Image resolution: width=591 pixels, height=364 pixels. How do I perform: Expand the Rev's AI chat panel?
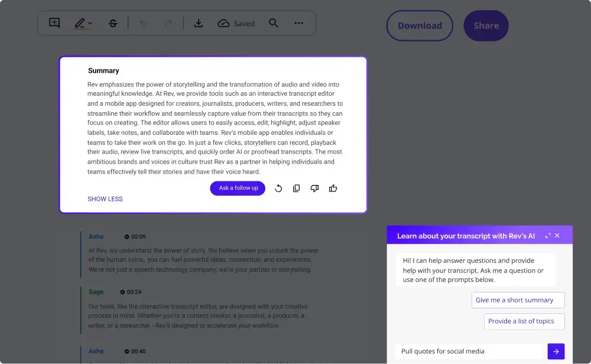coord(548,236)
